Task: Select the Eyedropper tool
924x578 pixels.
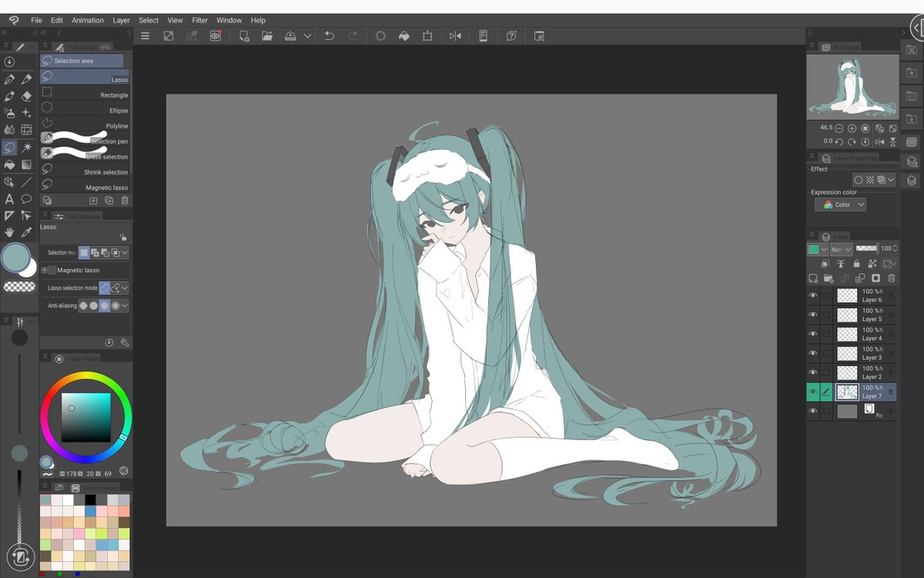Action: coord(27,232)
